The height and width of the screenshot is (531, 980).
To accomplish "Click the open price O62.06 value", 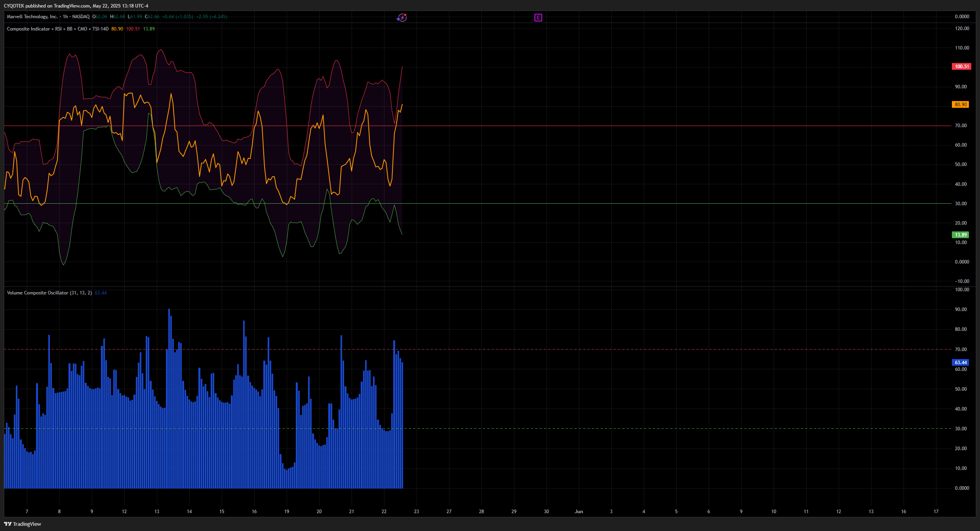I will click(x=100, y=17).
